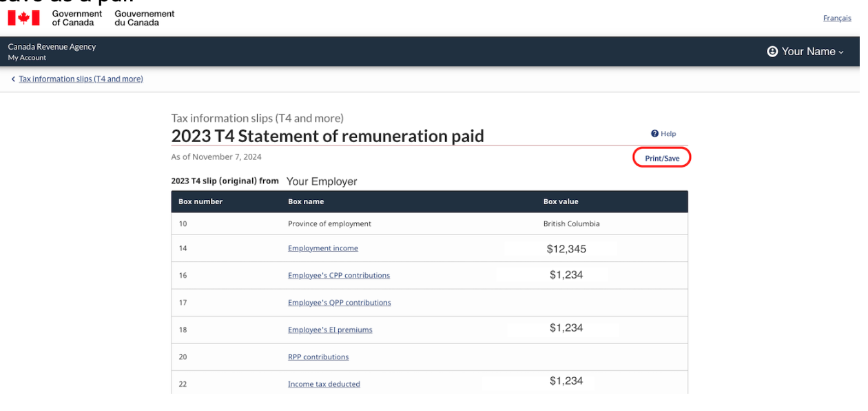This screenshot has width=868, height=411.
Task: Click the user avatar icon beside Your Name
Action: point(772,52)
